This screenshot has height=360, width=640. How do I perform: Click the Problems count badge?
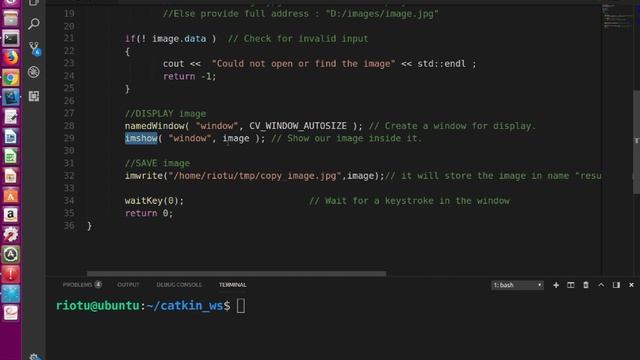(x=98, y=284)
